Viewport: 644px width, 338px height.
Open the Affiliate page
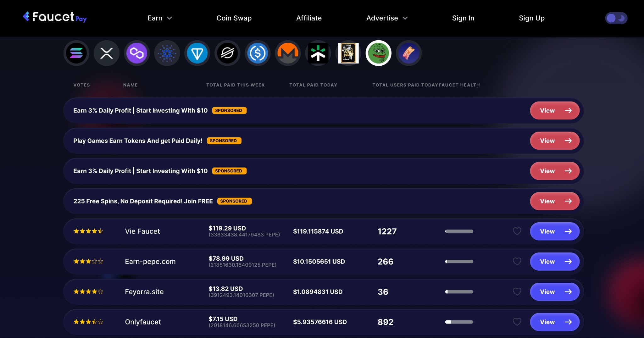tap(309, 18)
